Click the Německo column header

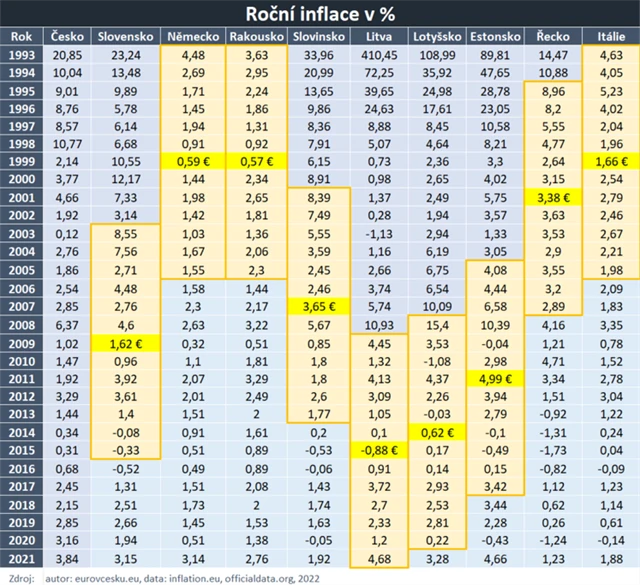(192, 36)
